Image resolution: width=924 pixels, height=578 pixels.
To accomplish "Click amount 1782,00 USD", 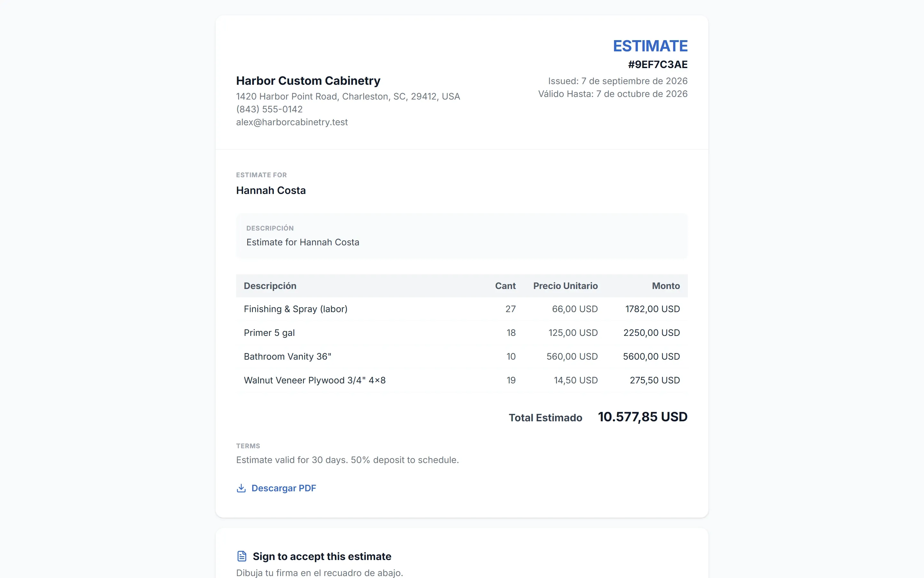I will (652, 309).
